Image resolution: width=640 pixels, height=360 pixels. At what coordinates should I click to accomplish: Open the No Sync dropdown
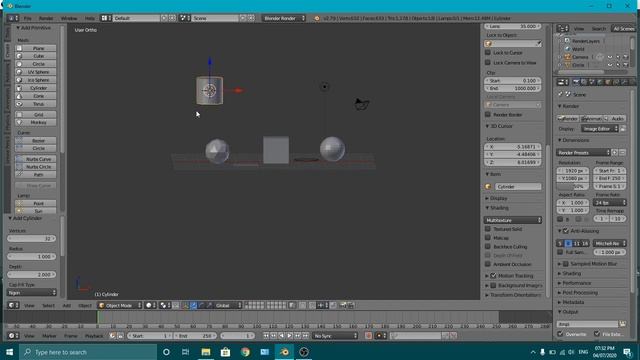coord(335,336)
